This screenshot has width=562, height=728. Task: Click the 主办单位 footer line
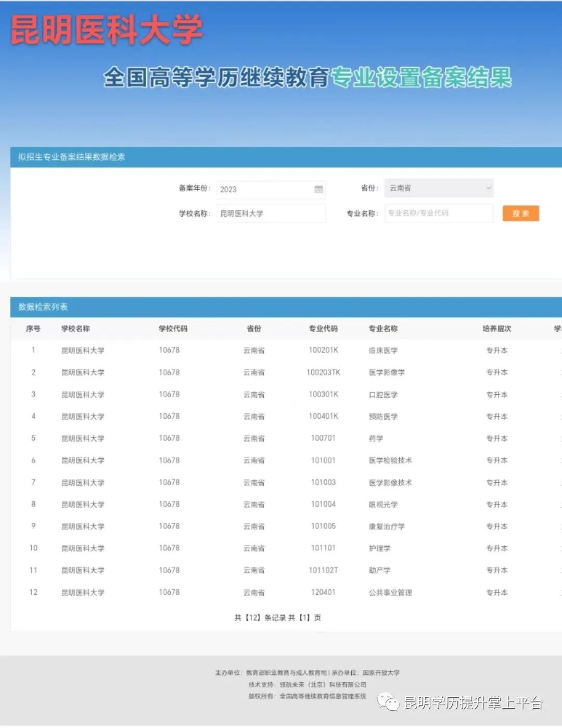[307, 673]
